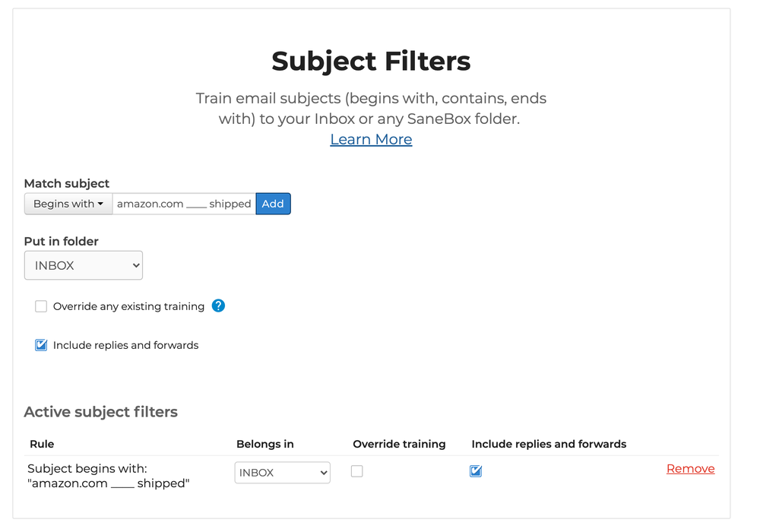Click the Match subject field label
760x532 pixels.
tap(66, 184)
